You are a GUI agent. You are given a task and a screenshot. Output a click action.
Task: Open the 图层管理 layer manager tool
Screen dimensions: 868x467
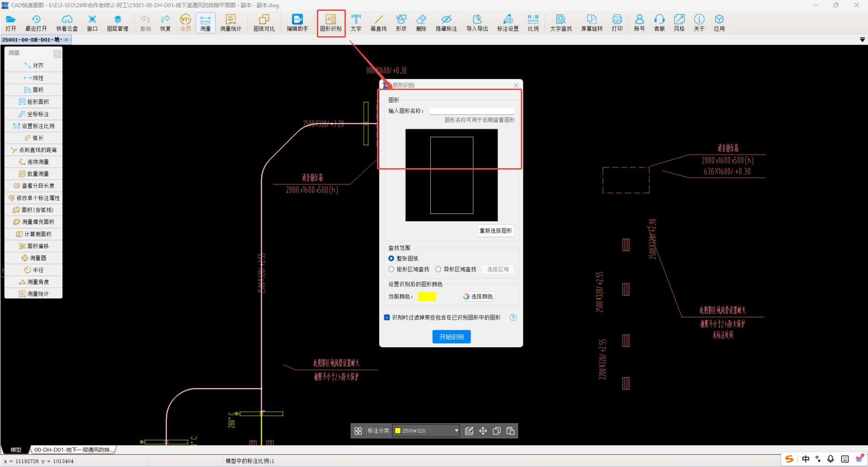click(x=118, y=23)
